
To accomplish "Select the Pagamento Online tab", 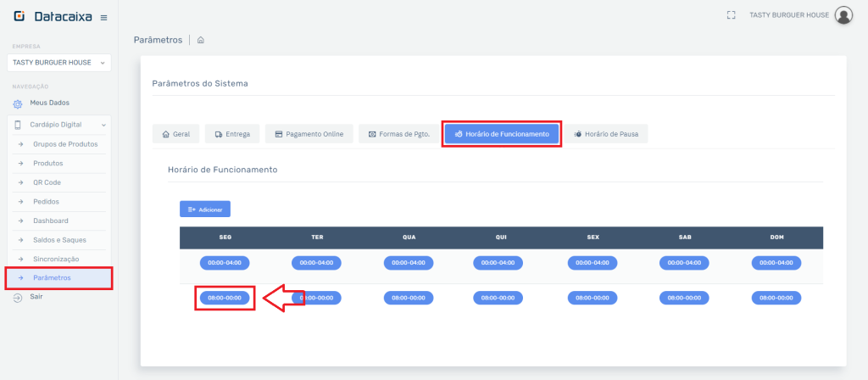I will (309, 134).
